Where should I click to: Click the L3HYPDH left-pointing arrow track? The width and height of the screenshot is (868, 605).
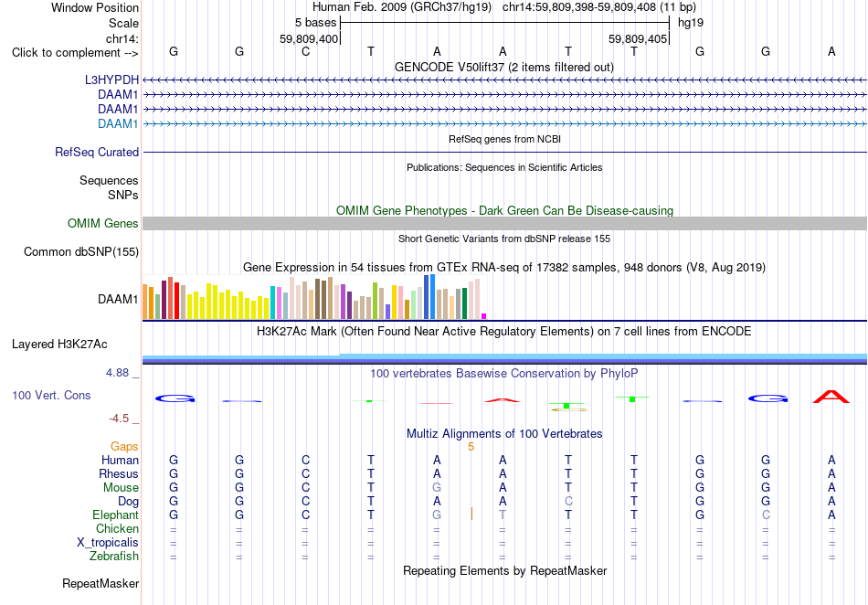tap(504, 80)
